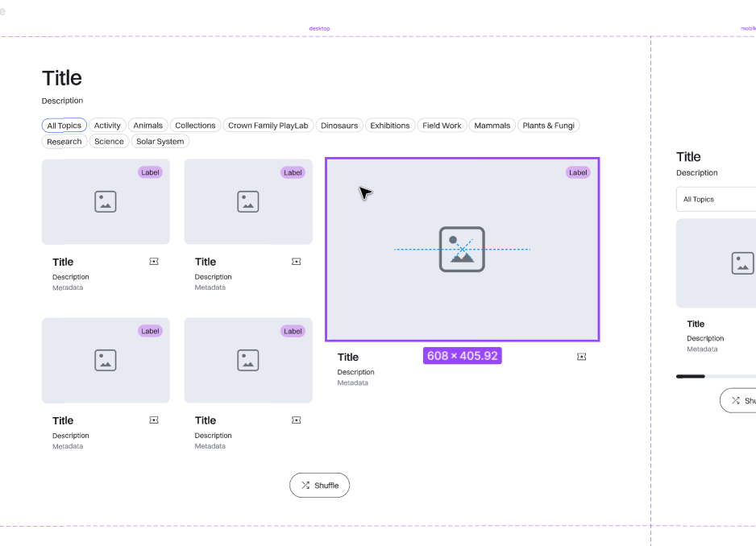This screenshot has height=546, width=756.
Task: Select bottom-right small card image thumbnail
Action: tap(248, 361)
